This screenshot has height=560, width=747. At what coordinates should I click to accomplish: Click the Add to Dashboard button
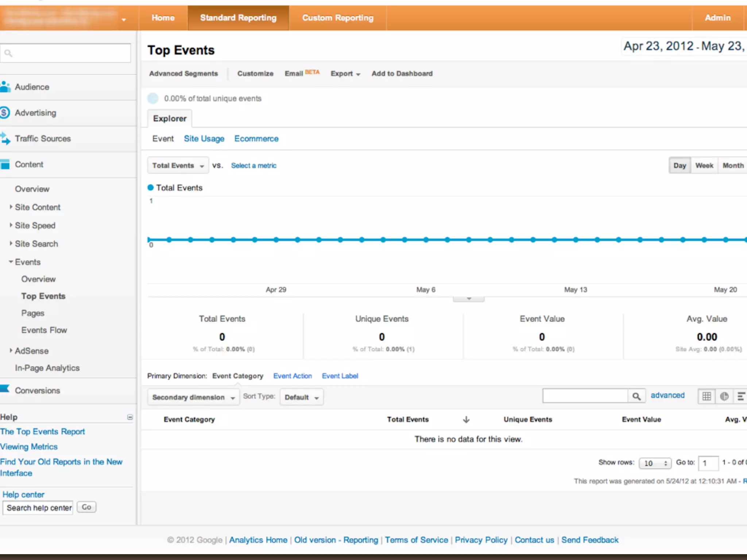coord(402,74)
